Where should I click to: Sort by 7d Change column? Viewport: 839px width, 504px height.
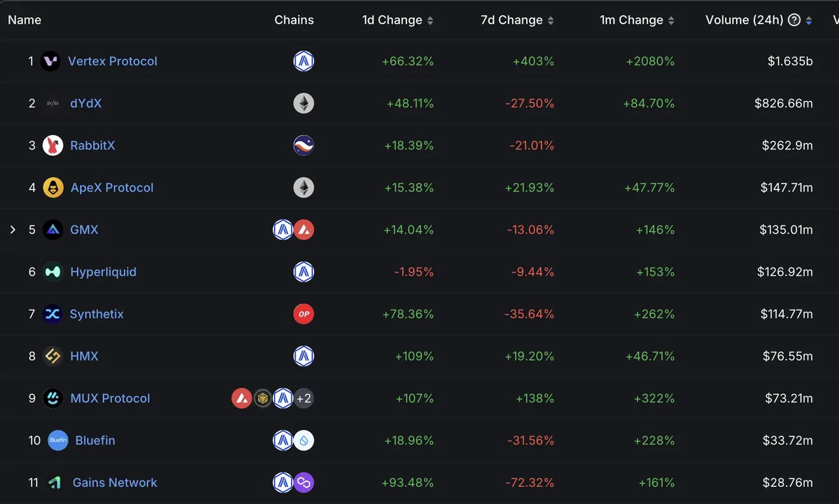point(551,21)
